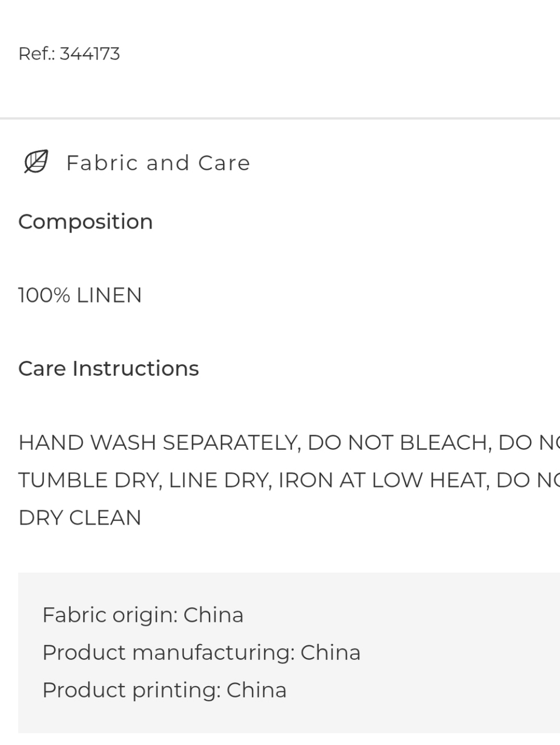Image resolution: width=560 pixels, height=745 pixels.
Task: Click China next to Product manufacturing
Action: pyautogui.click(x=330, y=653)
